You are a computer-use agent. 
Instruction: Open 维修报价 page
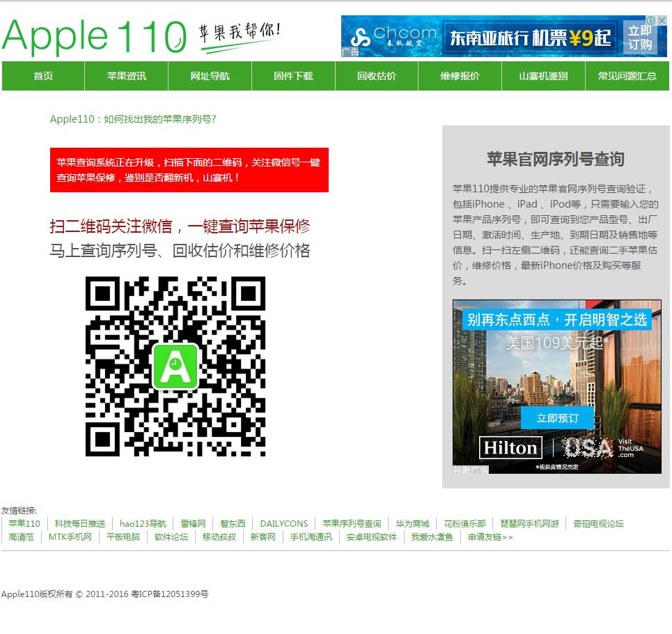pos(460,76)
